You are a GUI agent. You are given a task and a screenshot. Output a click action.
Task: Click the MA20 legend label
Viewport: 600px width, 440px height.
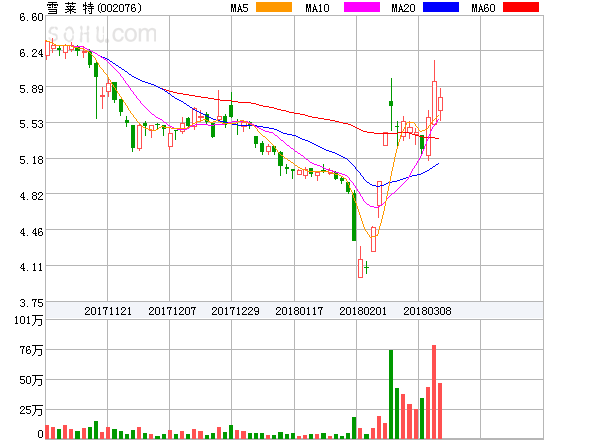click(403, 8)
